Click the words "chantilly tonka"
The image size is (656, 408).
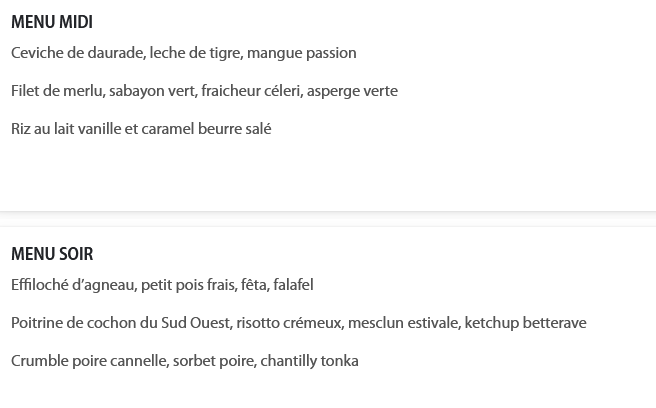[x=309, y=361]
